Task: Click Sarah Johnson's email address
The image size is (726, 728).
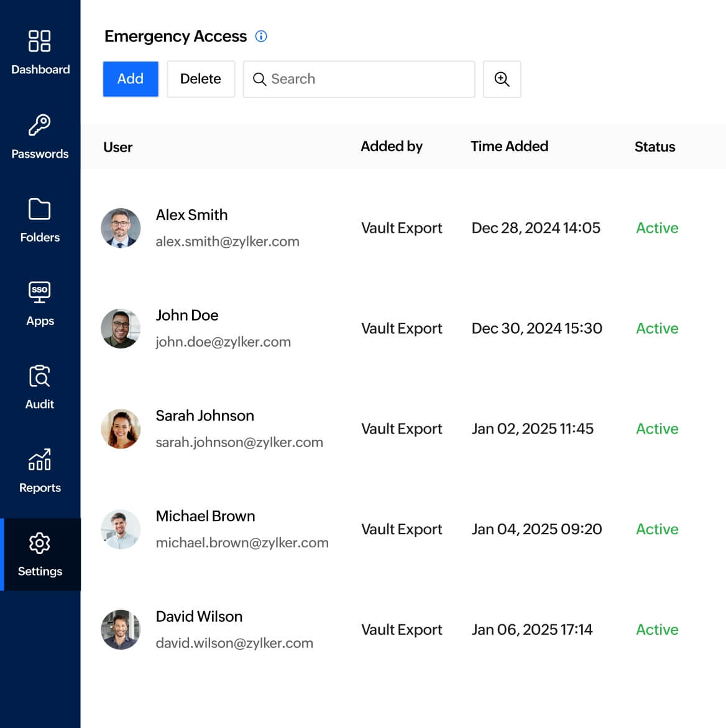Action: pyautogui.click(x=239, y=442)
